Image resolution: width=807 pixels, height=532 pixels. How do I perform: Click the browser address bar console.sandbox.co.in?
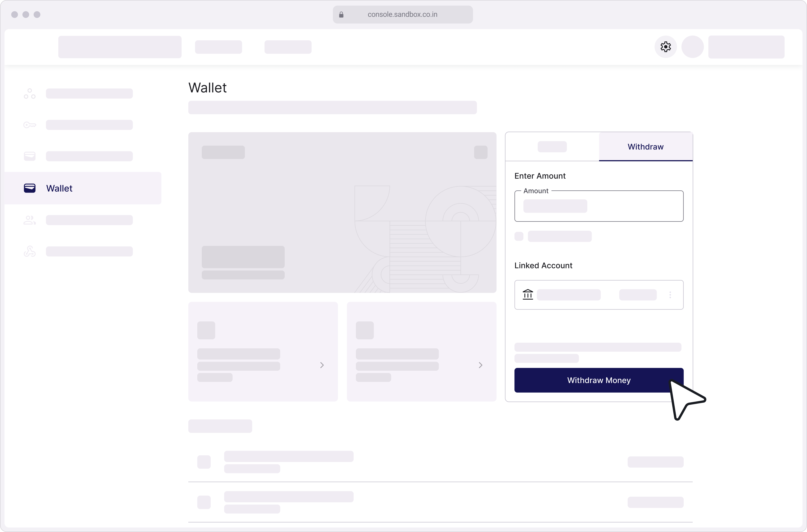[x=403, y=15]
